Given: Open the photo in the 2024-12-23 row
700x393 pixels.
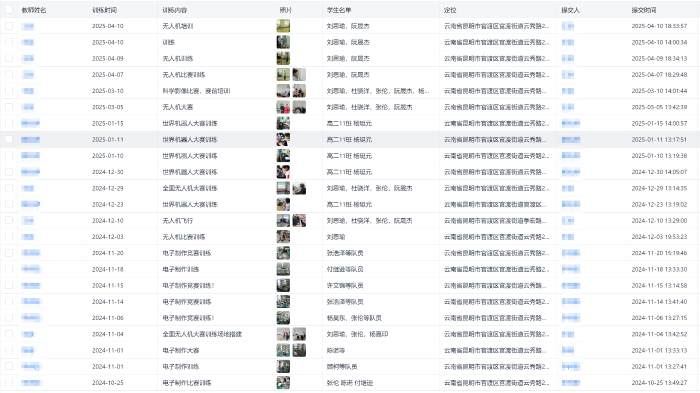Looking at the screenshot, I should tap(283, 204).
